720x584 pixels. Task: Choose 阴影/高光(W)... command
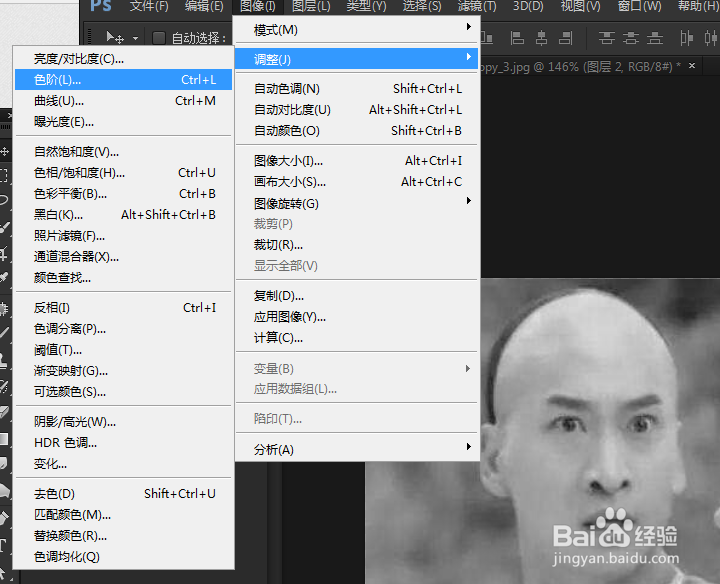pos(124,421)
